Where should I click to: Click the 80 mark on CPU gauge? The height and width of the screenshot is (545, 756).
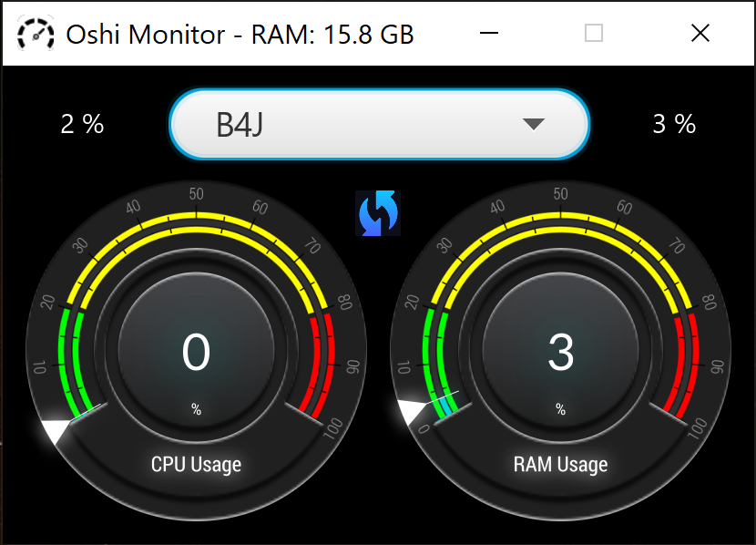point(345,303)
